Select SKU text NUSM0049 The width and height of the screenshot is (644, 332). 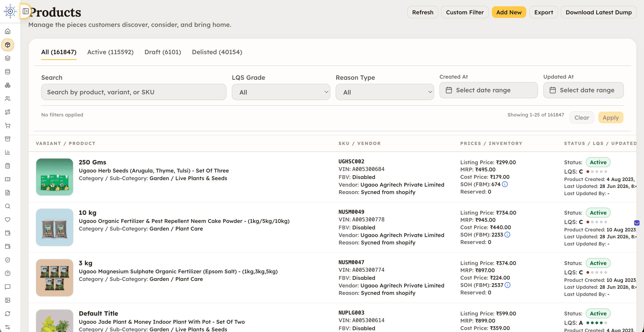coord(351,212)
